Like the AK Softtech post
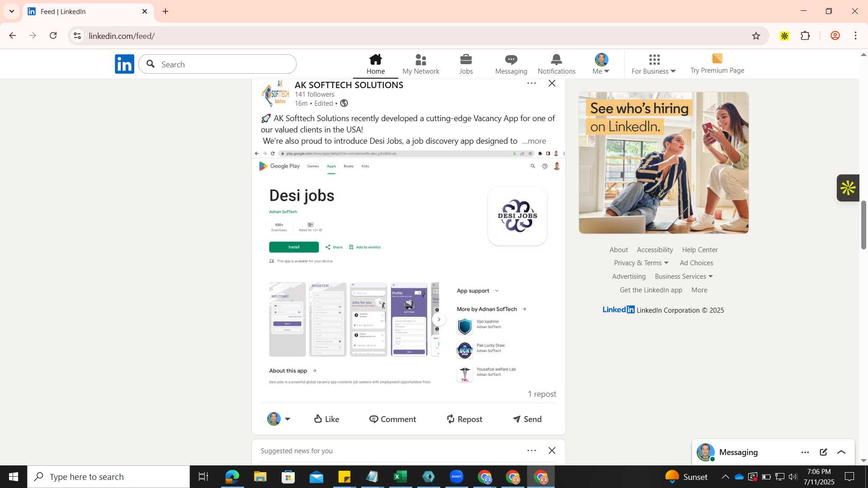 coord(326,419)
